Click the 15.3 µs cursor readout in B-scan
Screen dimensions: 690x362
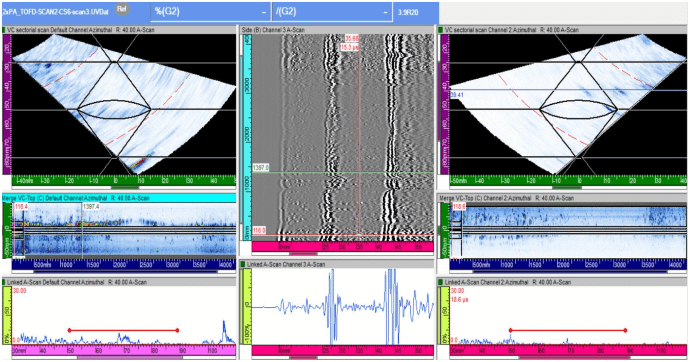tap(350, 47)
